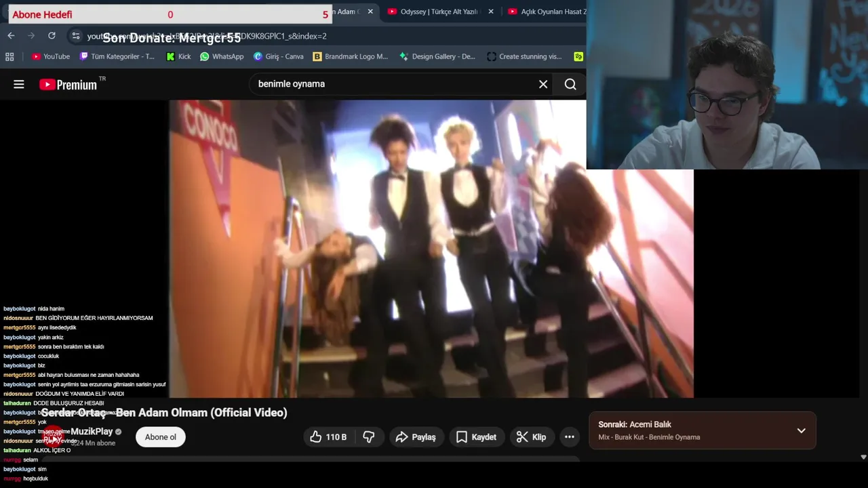Viewport: 868px width, 488px height.
Task: Click chat message 'DOĞDUM VE YANIMDA ELİF VARDI'
Action: [80, 394]
